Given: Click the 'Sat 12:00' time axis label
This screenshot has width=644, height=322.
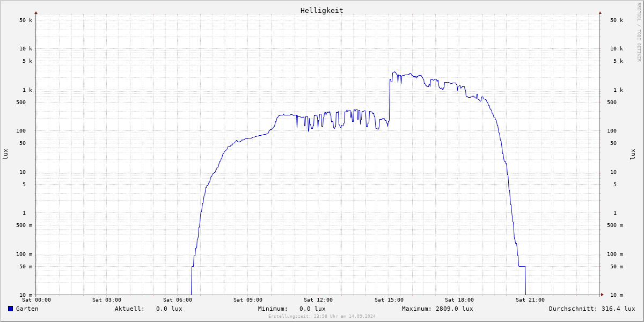Looking at the screenshot, I should point(318,300).
